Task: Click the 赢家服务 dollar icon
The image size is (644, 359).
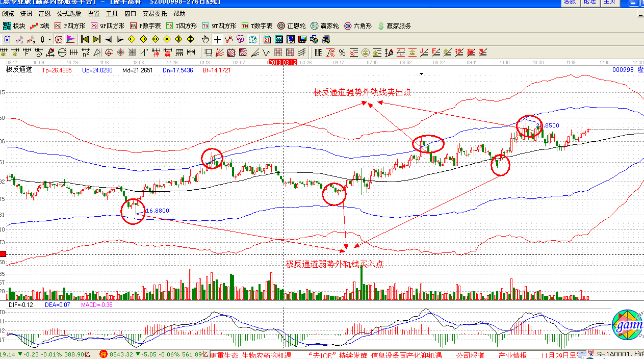Action: pyautogui.click(x=394, y=26)
